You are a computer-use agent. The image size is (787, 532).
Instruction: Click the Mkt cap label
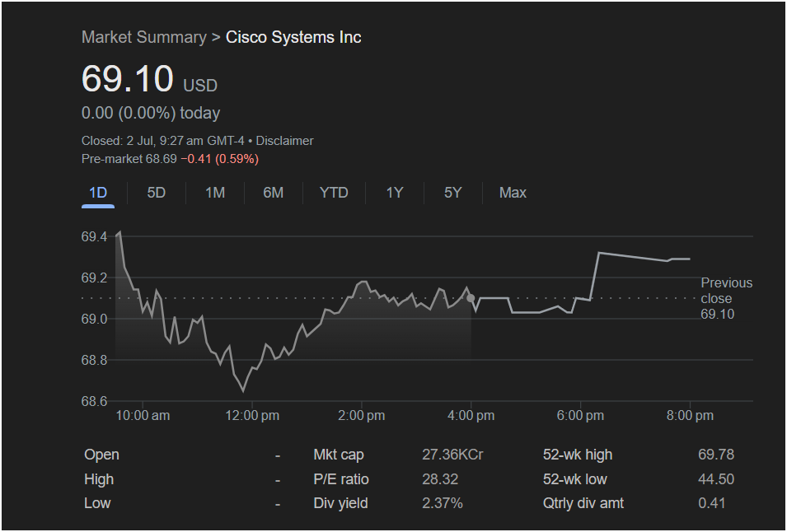[339, 455]
